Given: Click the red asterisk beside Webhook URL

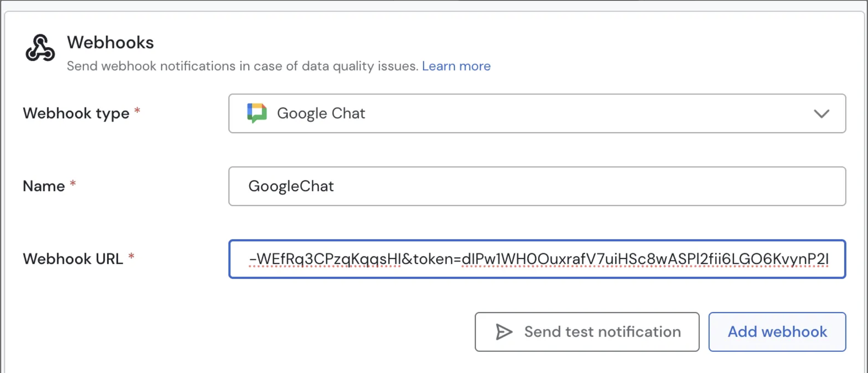Looking at the screenshot, I should coord(131,256).
